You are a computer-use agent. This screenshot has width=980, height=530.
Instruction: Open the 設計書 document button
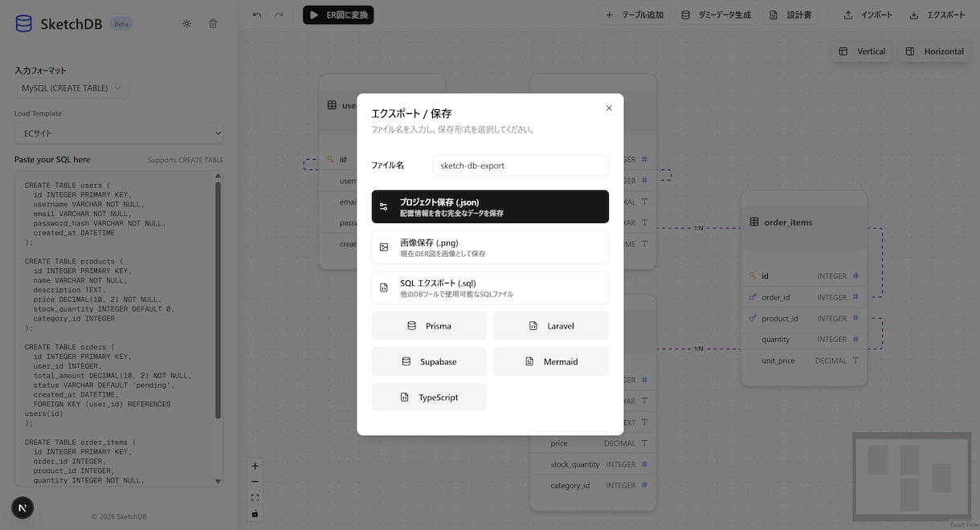click(790, 14)
